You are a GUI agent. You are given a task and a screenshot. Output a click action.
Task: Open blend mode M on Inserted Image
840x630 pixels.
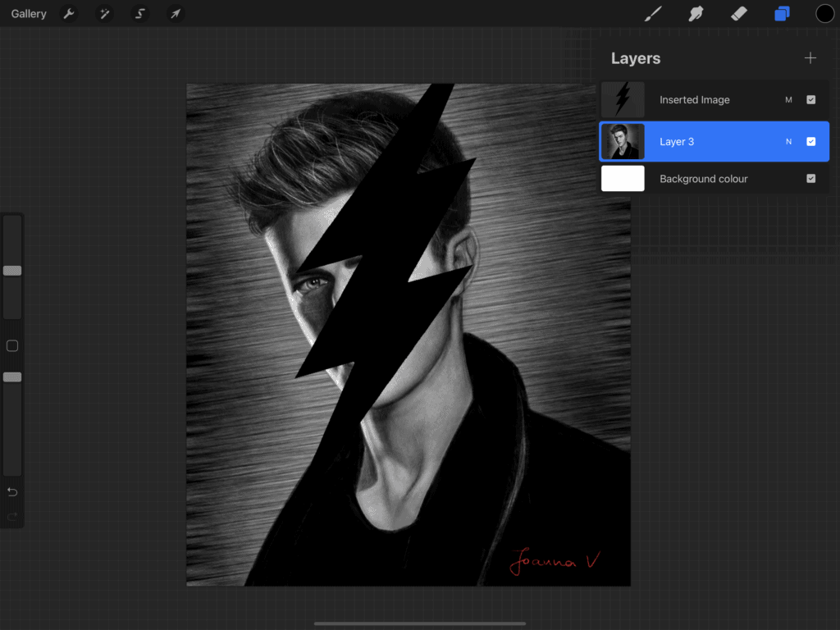[788, 100]
